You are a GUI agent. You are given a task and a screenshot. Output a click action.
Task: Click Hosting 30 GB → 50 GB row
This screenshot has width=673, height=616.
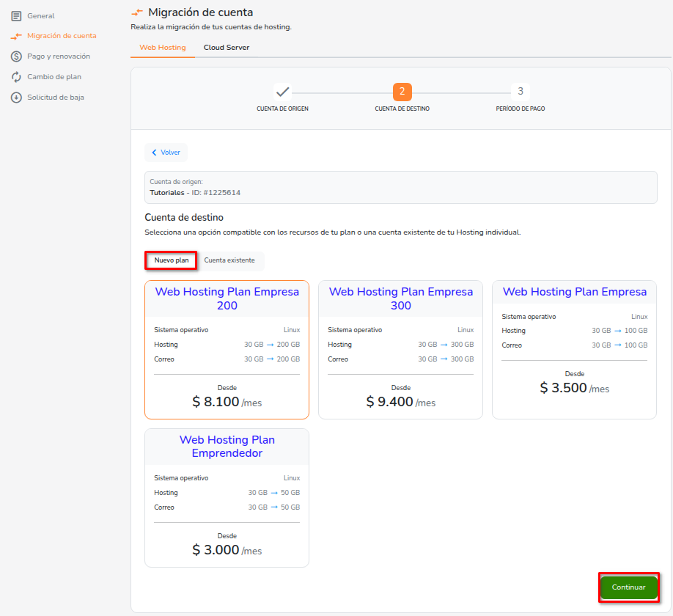point(227,493)
